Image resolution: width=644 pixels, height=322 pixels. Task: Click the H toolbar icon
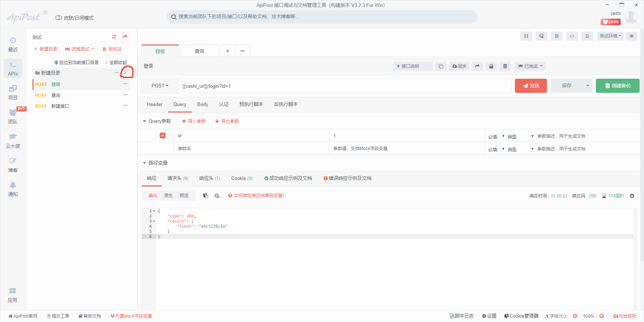tap(526, 36)
